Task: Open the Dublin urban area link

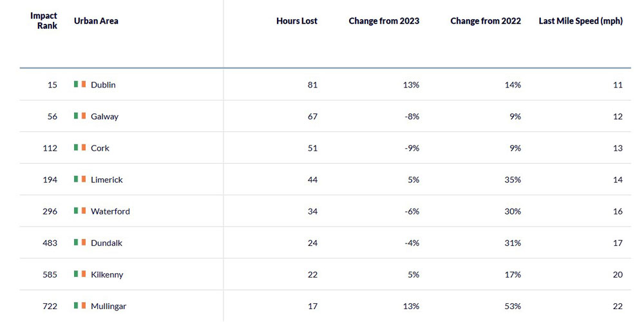Action: (103, 84)
